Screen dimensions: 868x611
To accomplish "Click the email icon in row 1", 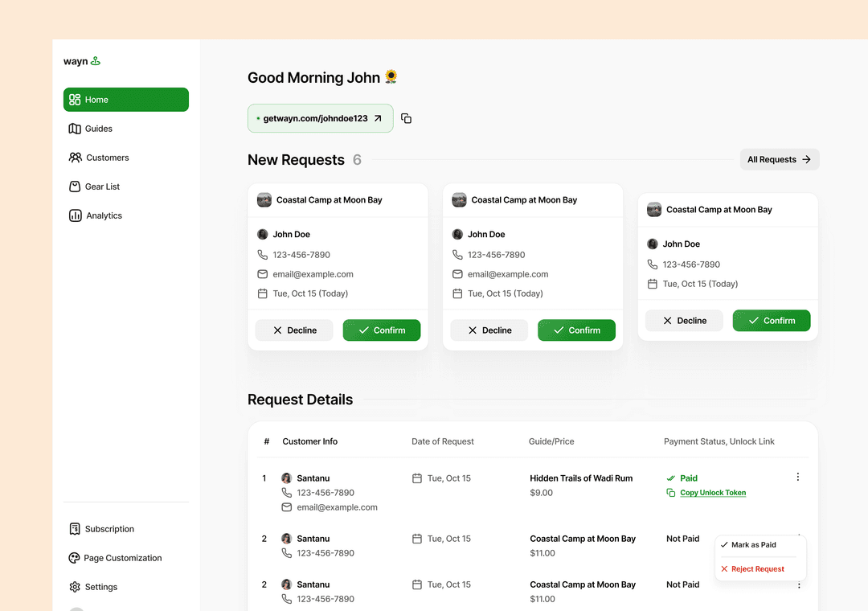I will (x=286, y=507).
